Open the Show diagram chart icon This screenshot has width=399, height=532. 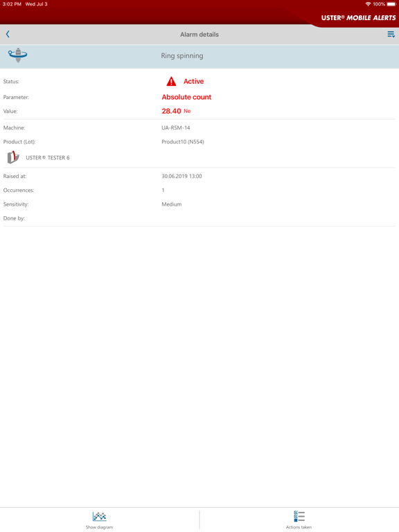pos(99,516)
